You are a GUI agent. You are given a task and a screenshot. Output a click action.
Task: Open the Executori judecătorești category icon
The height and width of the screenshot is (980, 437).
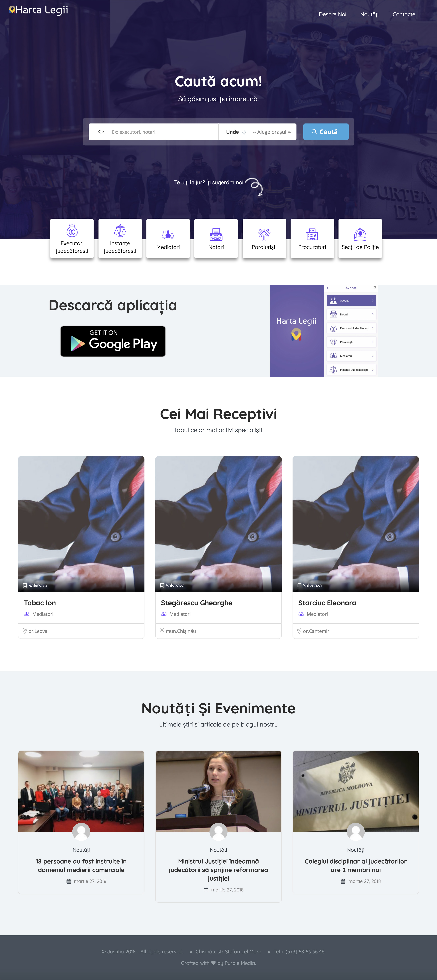click(x=72, y=230)
